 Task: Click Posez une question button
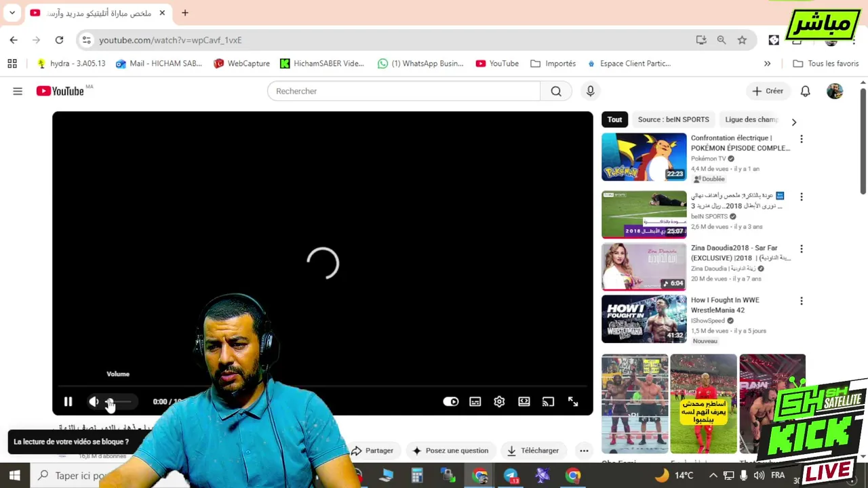coord(450,451)
